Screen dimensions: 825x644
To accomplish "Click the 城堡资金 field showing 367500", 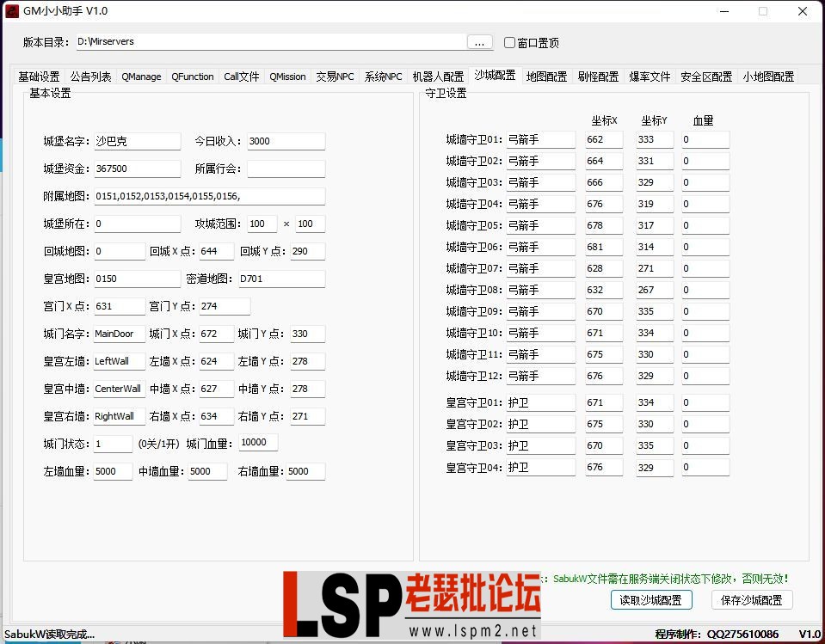I will click(137, 169).
